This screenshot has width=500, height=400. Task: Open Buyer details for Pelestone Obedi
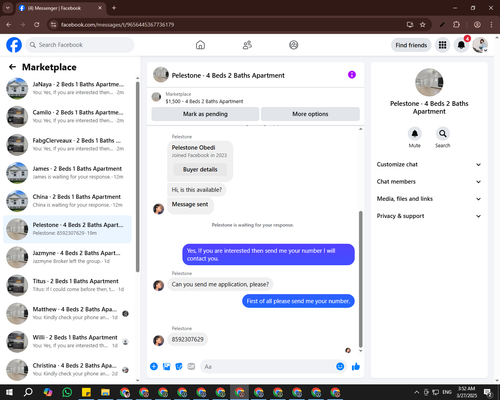click(200, 169)
